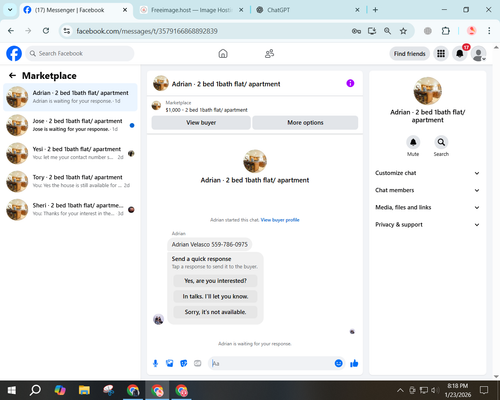Open the Friends icon in top navigation
This screenshot has width=500, height=400.
click(x=269, y=53)
